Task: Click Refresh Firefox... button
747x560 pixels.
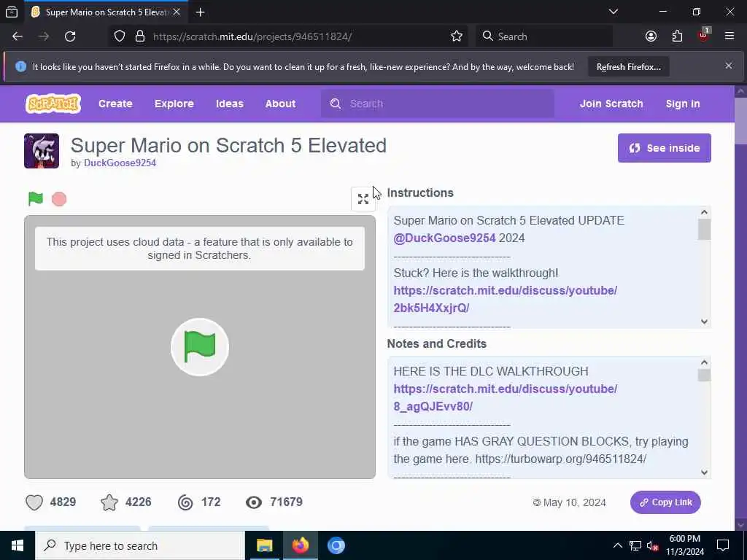Action: (x=628, y=67)
